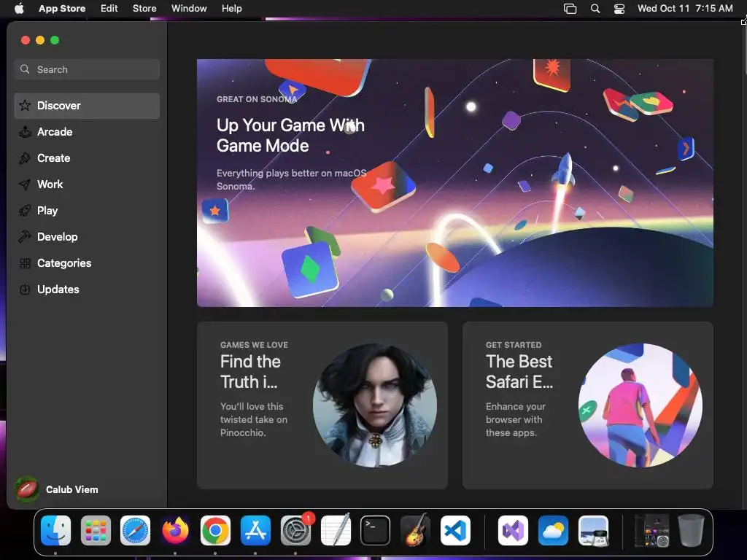Open the Trash in the Dock
747x560 pixels.
click(691, 531)
